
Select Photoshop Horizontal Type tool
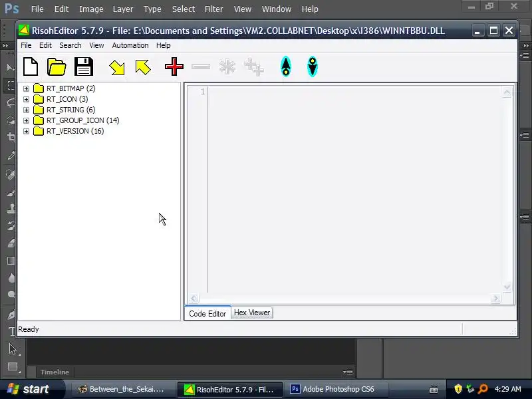[x=11, y=331]
